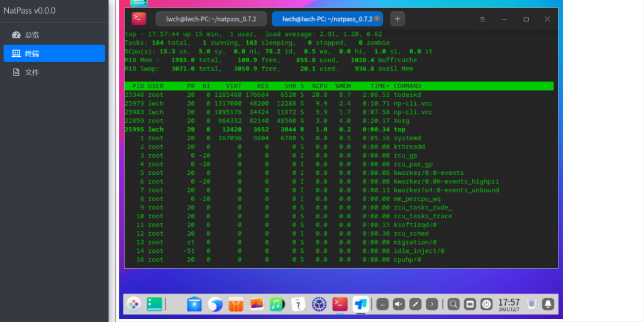Click the 17:57 clock in dock

(509, 304)
